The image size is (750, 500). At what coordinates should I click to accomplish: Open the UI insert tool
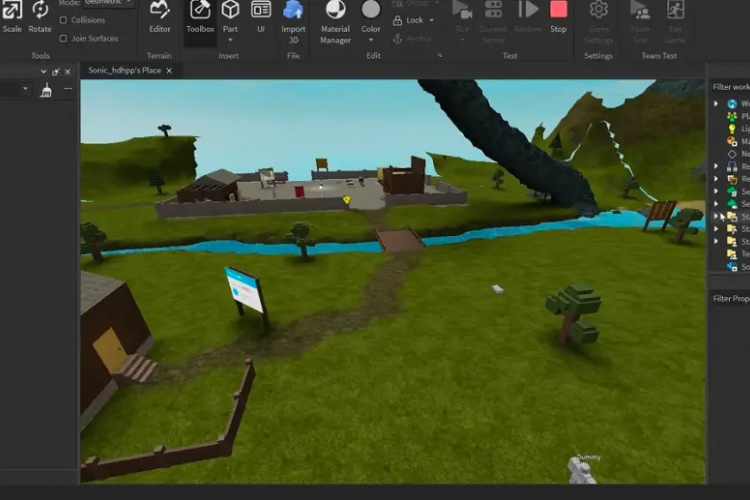click(261, 17)
